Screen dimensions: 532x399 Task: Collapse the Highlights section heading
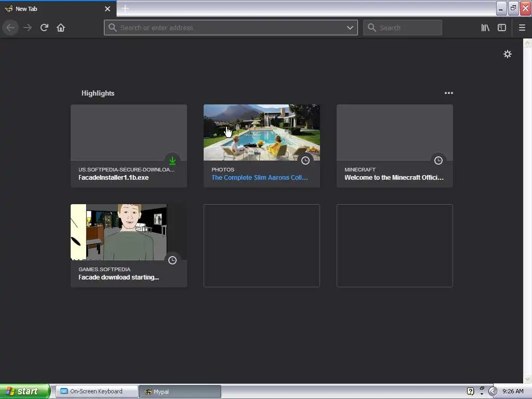click(98, 93)
